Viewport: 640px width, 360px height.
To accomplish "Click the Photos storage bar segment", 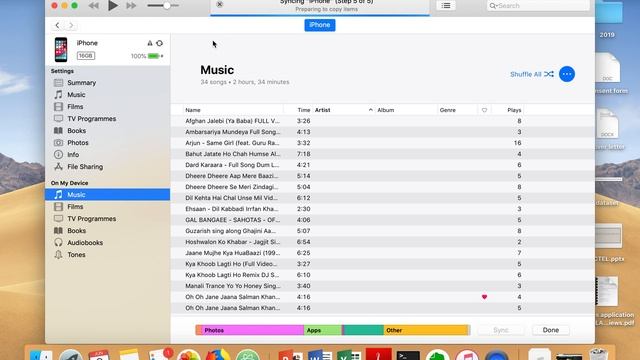I will (253, 330).
